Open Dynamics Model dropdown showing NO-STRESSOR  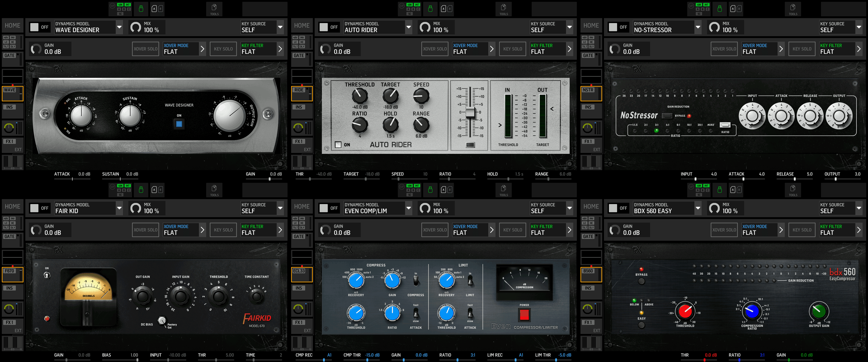[667, 27]
